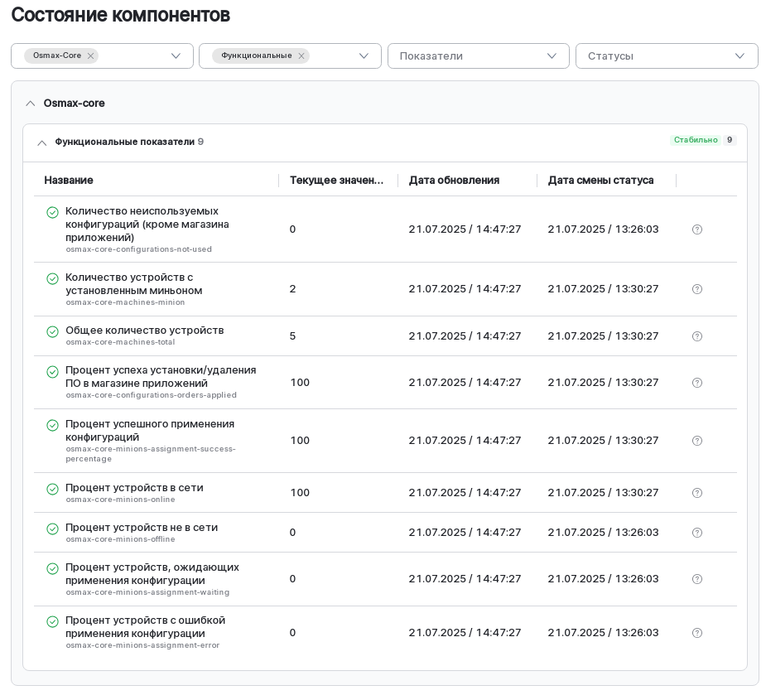Click help icon for osmax-core-minions-online row
This screenshot has width=766, height=700.
[x=696, y=493]
